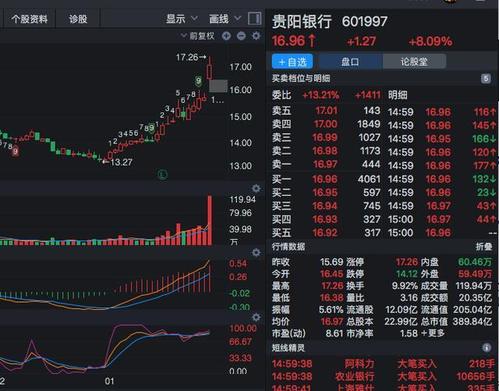Select 卖五 ask row at 17.01
This screenshot has width=499, height=391.
coord(326,111)
